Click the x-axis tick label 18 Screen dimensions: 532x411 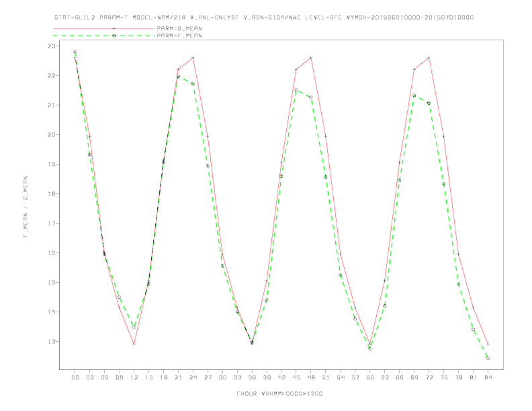click(163, 377)
